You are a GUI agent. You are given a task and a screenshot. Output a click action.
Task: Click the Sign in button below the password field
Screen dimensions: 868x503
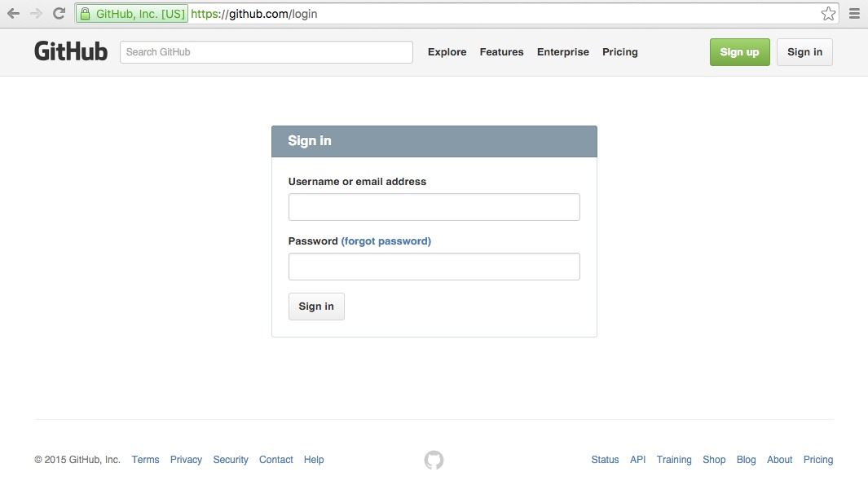[x=316, y=306]
